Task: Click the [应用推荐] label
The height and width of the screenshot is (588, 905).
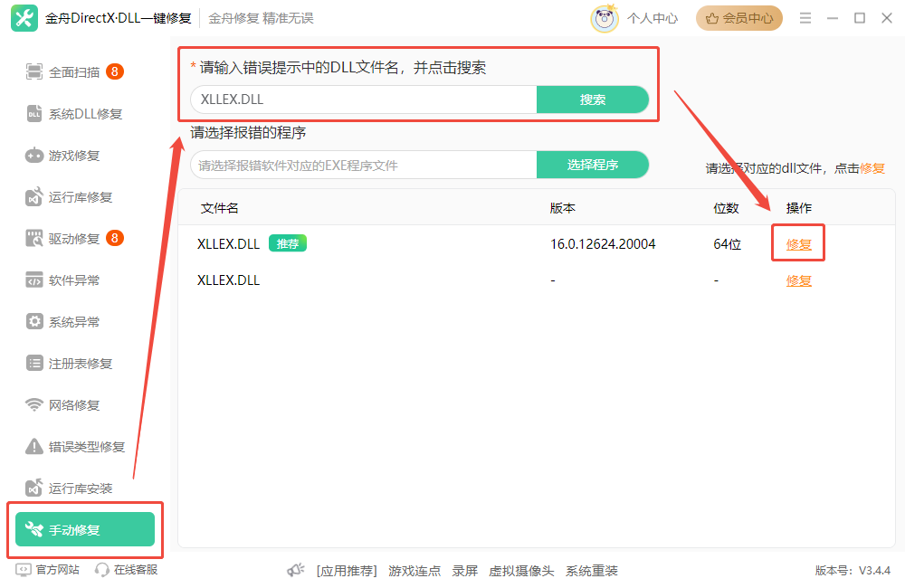Action: pyautogui.click(x=347, y=571)
